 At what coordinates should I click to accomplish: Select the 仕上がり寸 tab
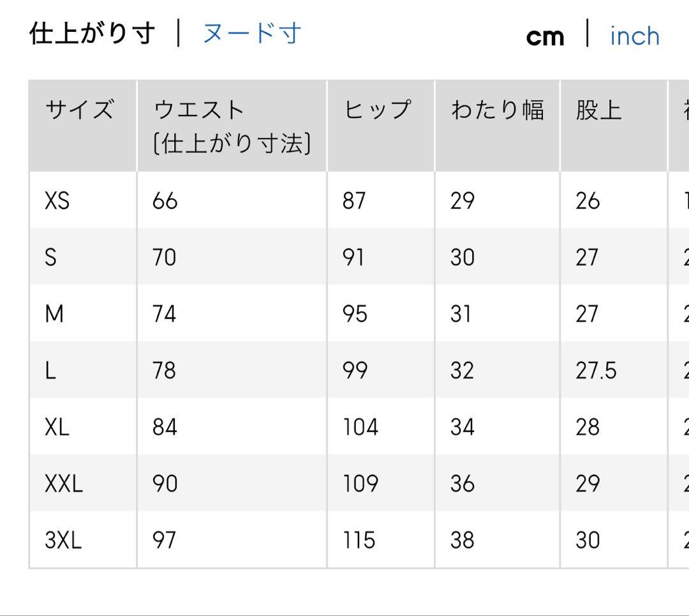pos(92,34)
